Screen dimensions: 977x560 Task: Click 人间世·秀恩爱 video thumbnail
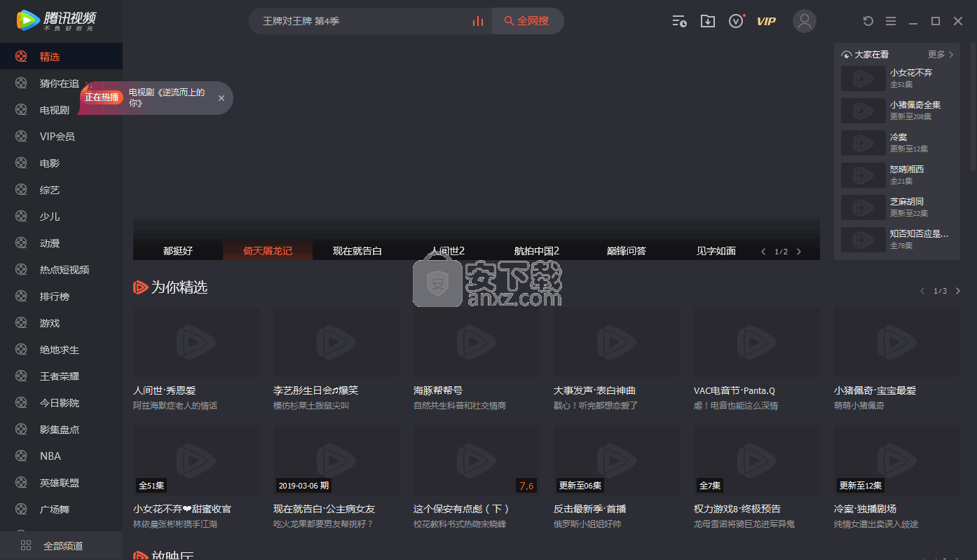pos(196,342)
